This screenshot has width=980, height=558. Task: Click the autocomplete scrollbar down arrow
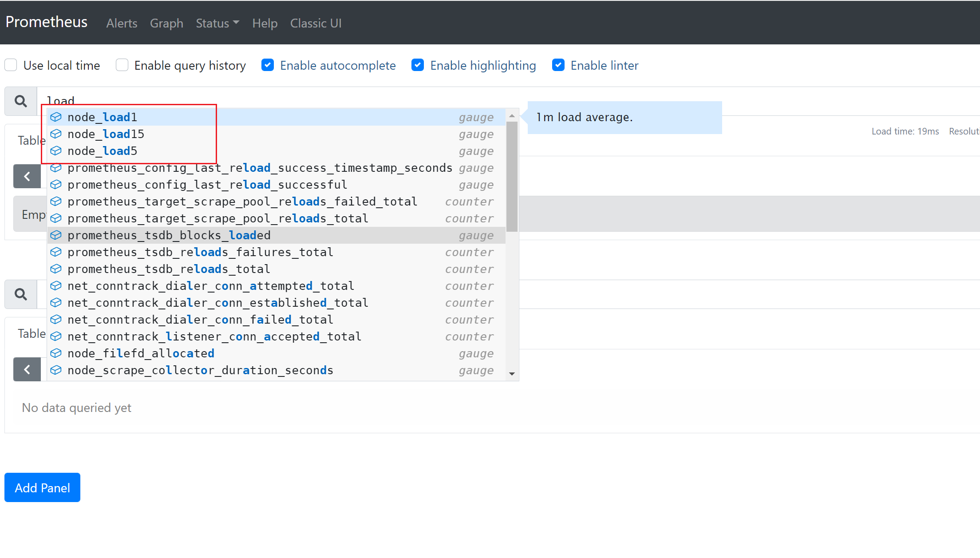click(512, 374)
